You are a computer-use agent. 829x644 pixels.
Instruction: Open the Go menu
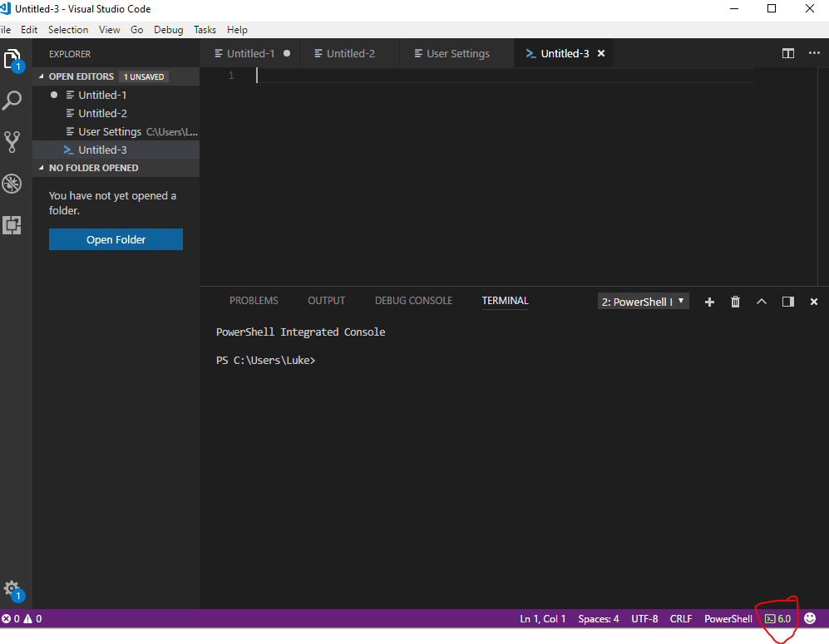click(x=137, y=30)
